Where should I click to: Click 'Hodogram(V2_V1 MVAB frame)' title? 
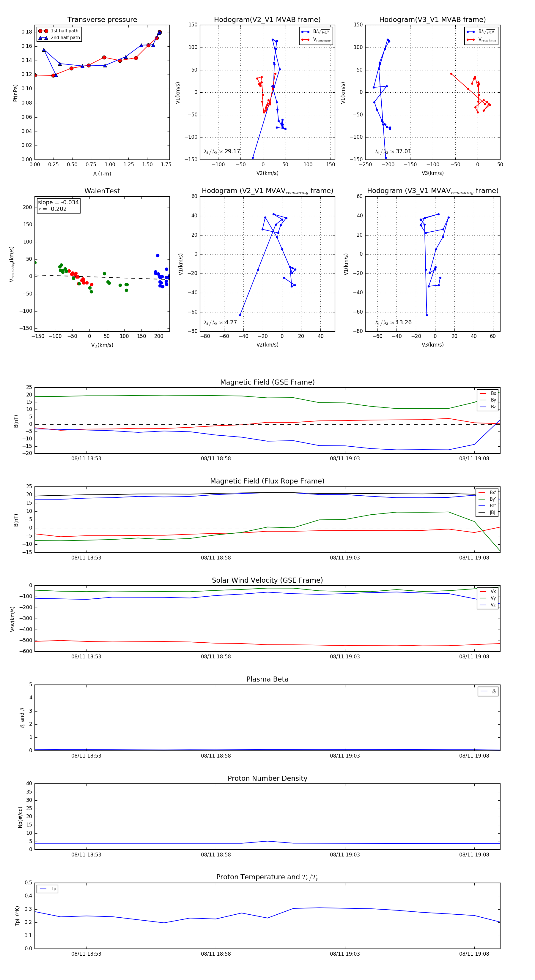(267, 20)
